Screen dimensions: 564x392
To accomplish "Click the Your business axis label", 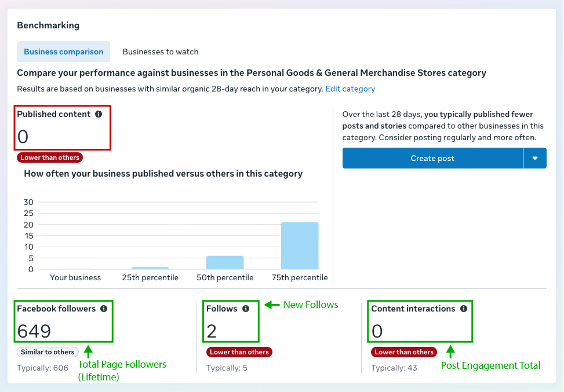I will pos(75,278).
